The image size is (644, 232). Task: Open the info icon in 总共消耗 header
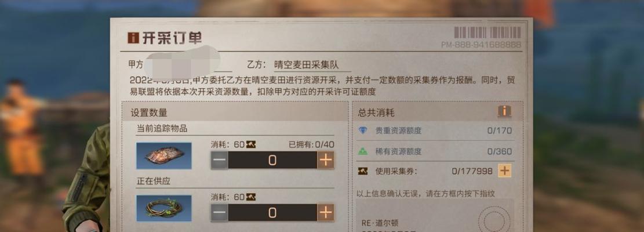[x=504, y=111]
